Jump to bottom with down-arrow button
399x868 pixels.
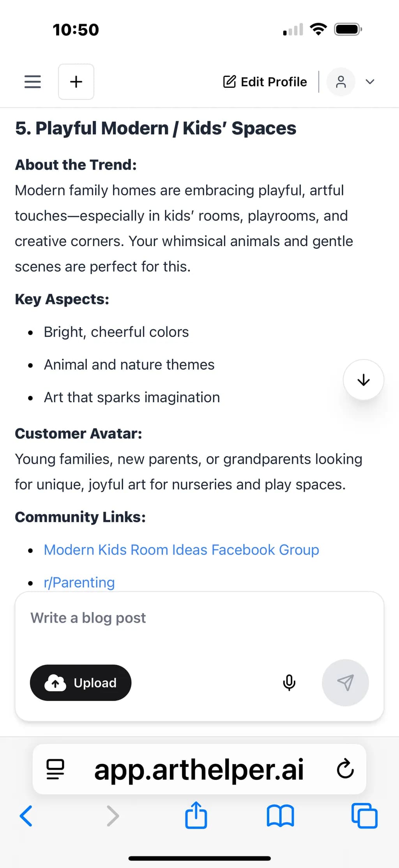click(363, 380)
